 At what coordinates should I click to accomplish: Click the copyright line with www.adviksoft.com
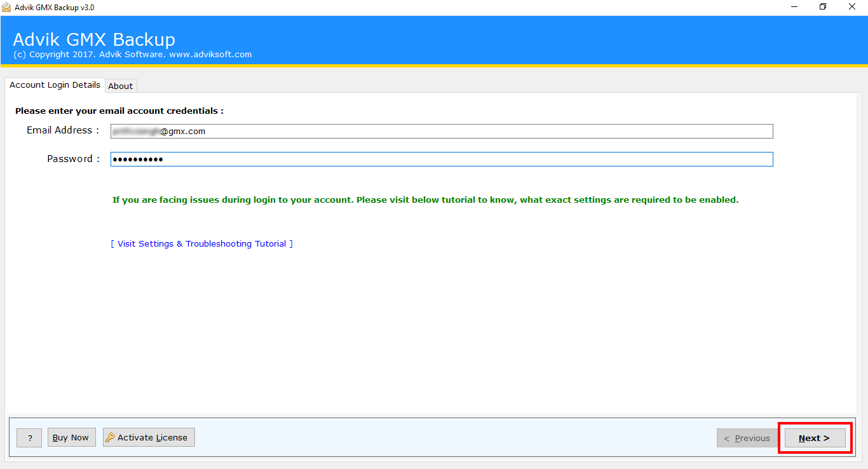click(132, 55)
